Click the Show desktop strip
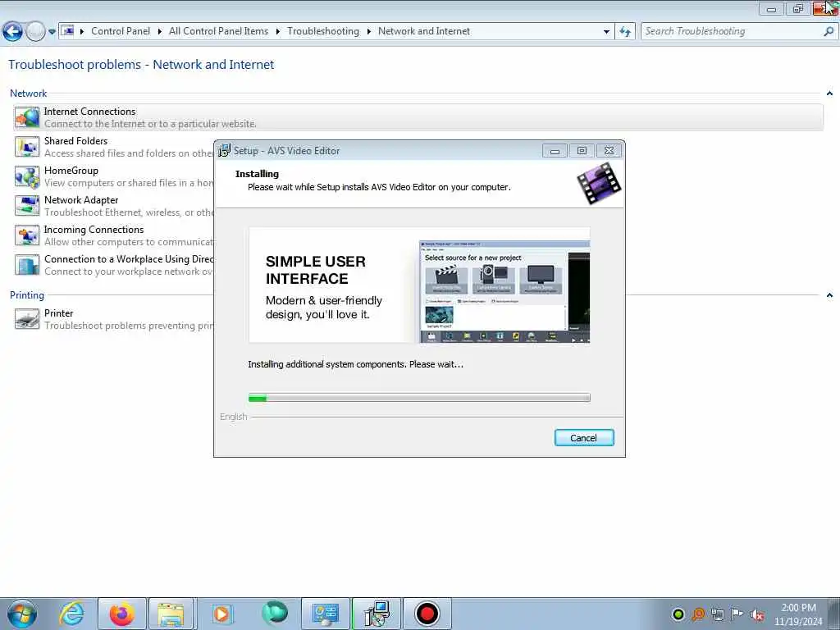Screen dimensions: 840x630 pos(834,614)
